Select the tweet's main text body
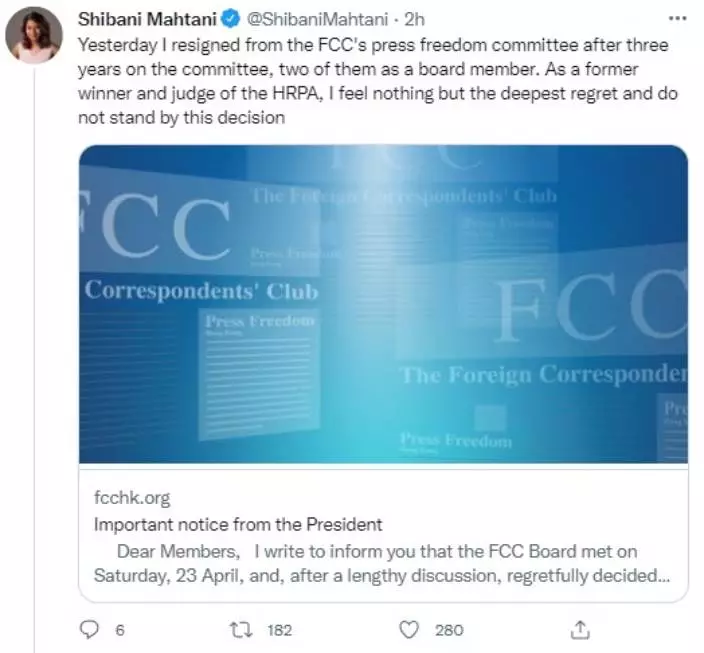This screenshot has height=653, width=704. point(374,81)
